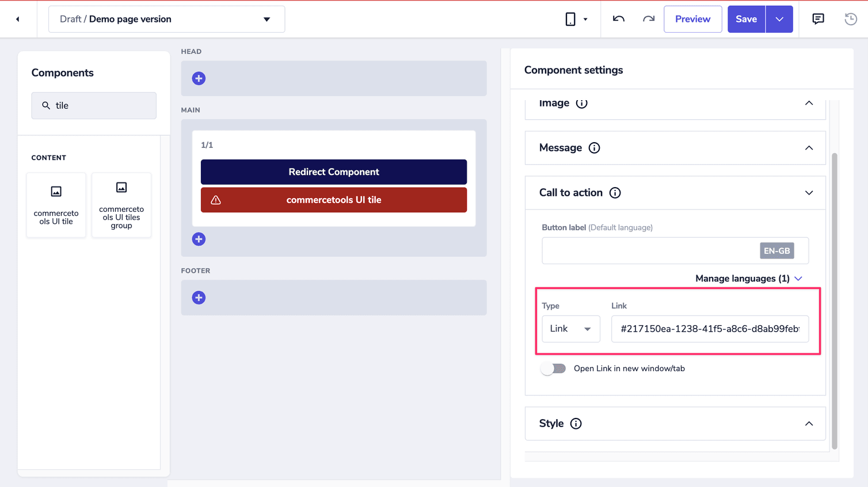
Task: View the version history
Action: [850, 19]
